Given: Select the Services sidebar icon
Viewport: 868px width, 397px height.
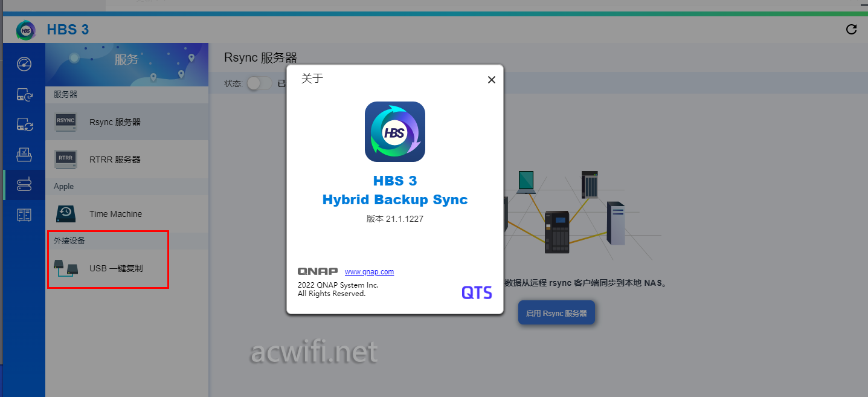Looking at the screenshot, I should click(24, 184).
